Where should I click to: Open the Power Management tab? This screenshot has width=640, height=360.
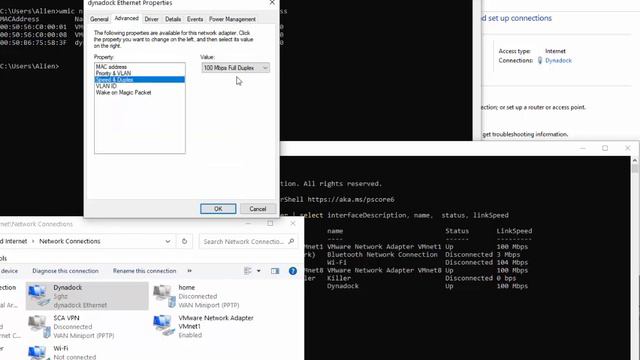click(x=232, y=19)
